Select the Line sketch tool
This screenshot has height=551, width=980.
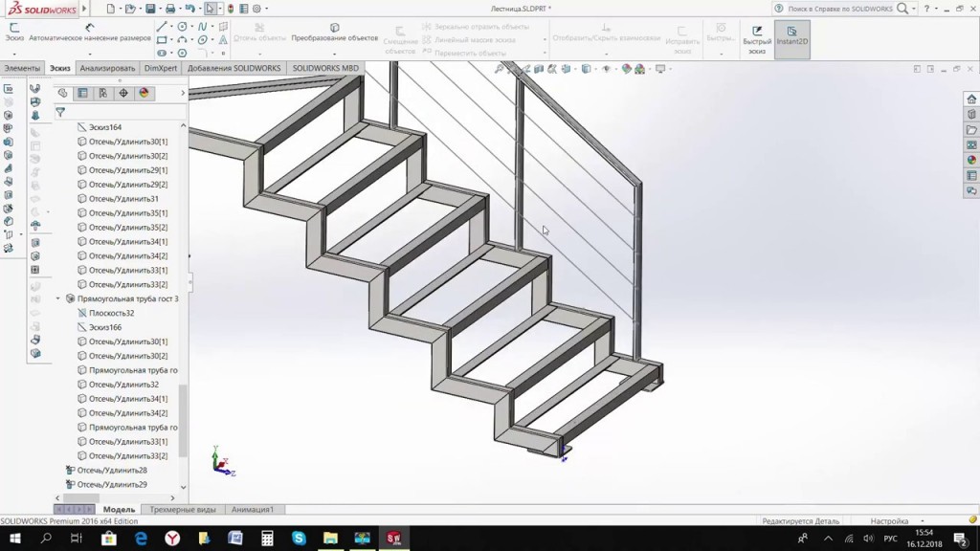162,26
